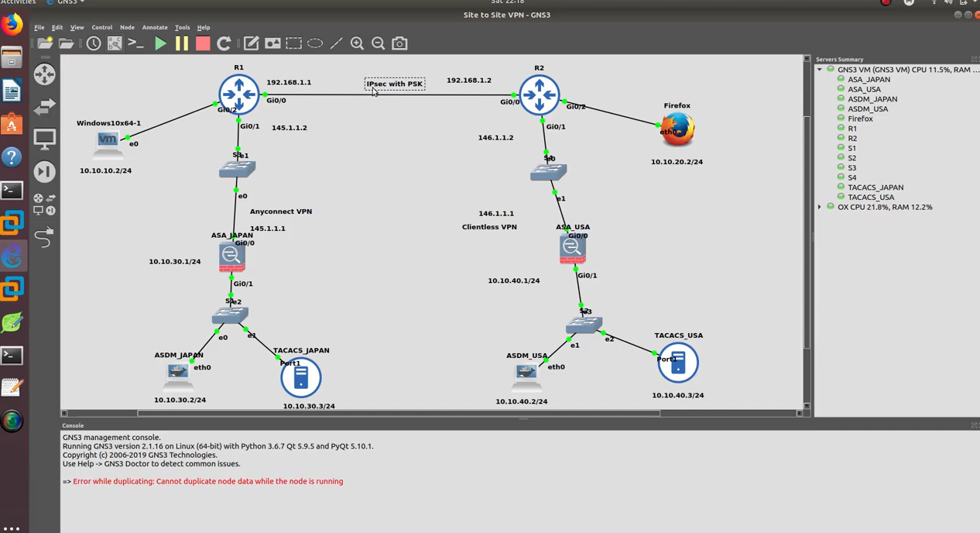The width and height of the screenshot is (980, 533).
Task: Zoom in on the topology
Action: [357, 43]
